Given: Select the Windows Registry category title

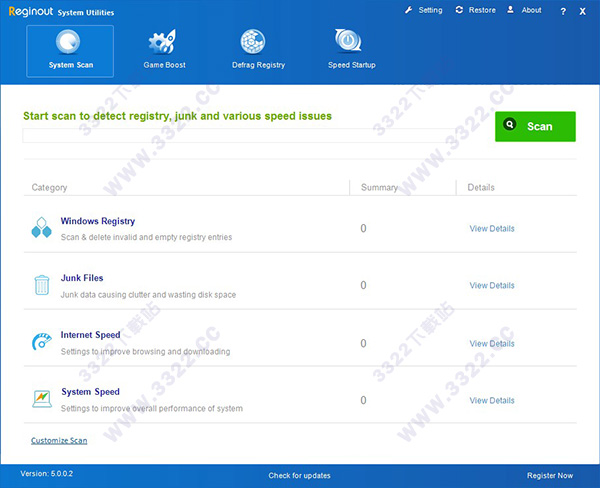Looking at the screenshot, I should pyautogui.click(x=98, y=221).
